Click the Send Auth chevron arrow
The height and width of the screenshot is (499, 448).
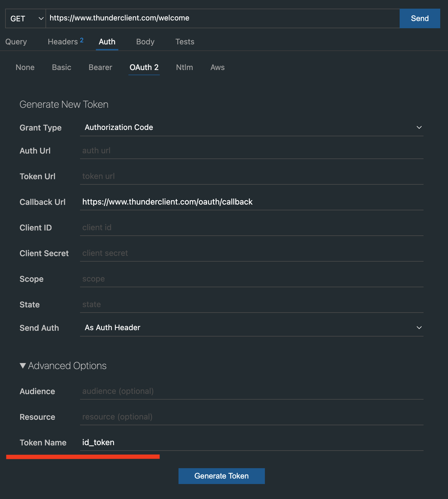coord(419,327)
